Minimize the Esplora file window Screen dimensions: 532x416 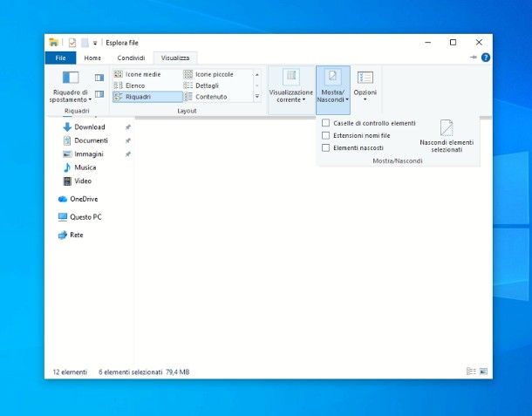pyautogui.click(x=428, y=43)
